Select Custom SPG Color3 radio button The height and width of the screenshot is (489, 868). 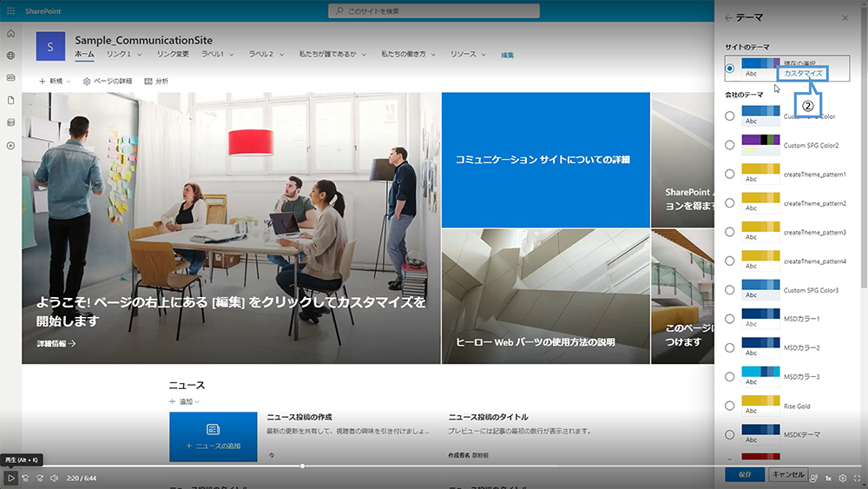click(730, 289)
